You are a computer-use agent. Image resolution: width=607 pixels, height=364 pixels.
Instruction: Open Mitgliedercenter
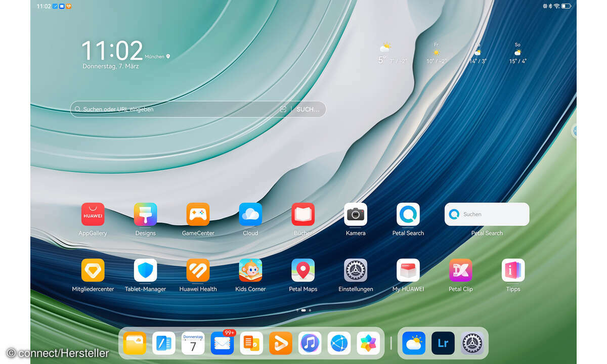93,270
